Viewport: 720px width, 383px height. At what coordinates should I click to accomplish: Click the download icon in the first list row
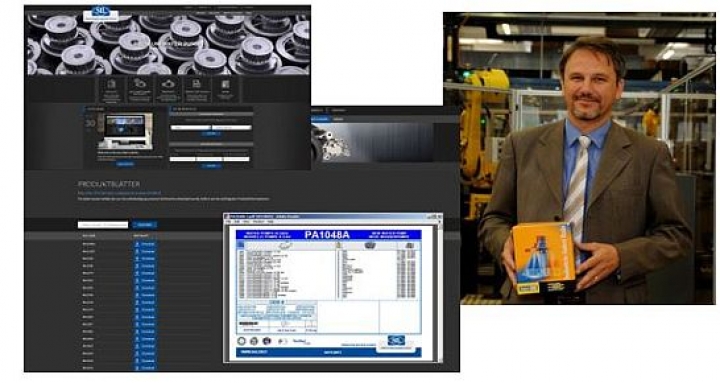pyautogui.click(x=137, y=244)
